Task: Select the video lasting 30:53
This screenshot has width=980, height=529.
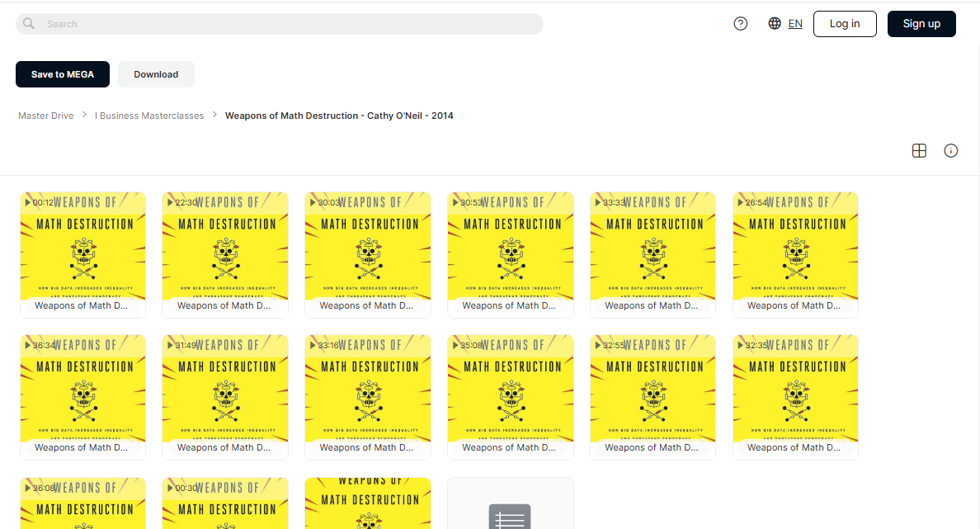Action: coord(511,255)
